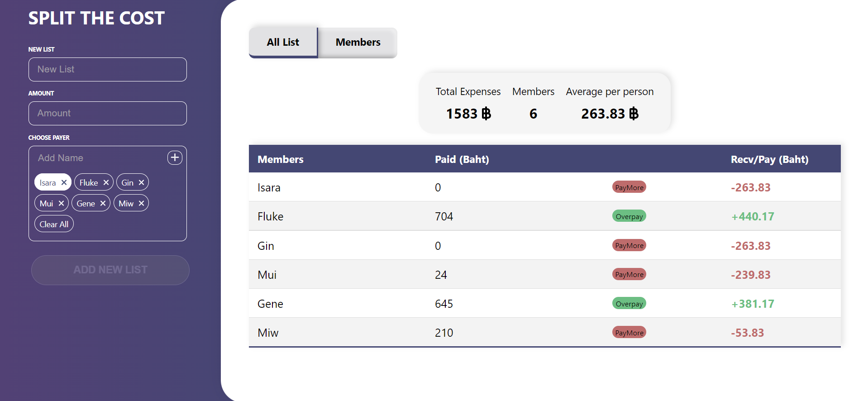The image size is (868, 401).
Task: Select the Mui payer chip
Action: point(47,203)
